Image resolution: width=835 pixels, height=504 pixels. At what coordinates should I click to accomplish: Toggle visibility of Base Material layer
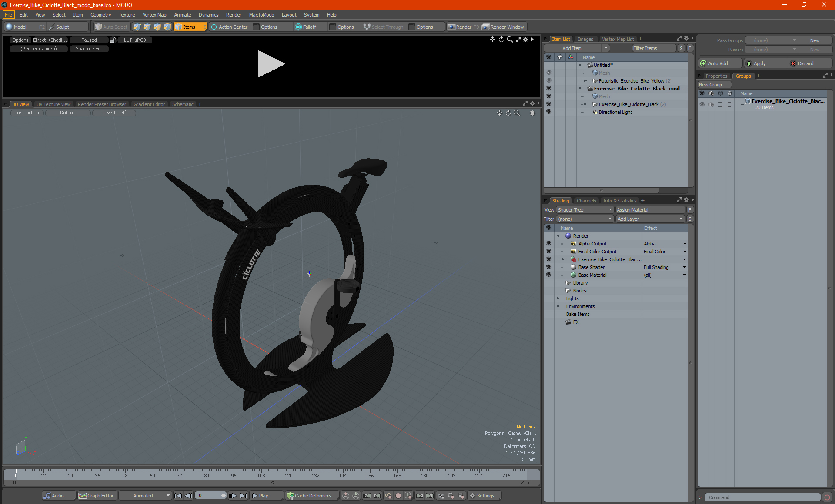point(549,275)
